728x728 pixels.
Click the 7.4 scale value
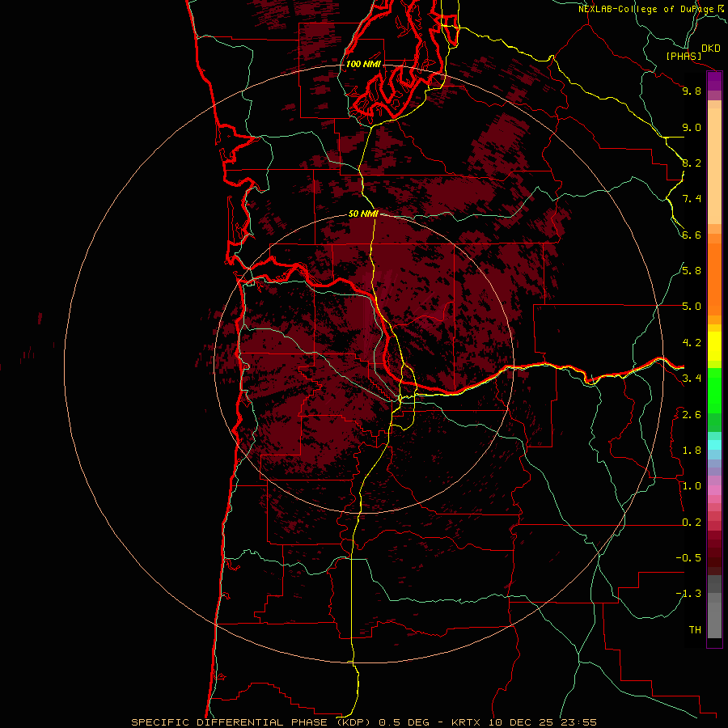[692, 199]
